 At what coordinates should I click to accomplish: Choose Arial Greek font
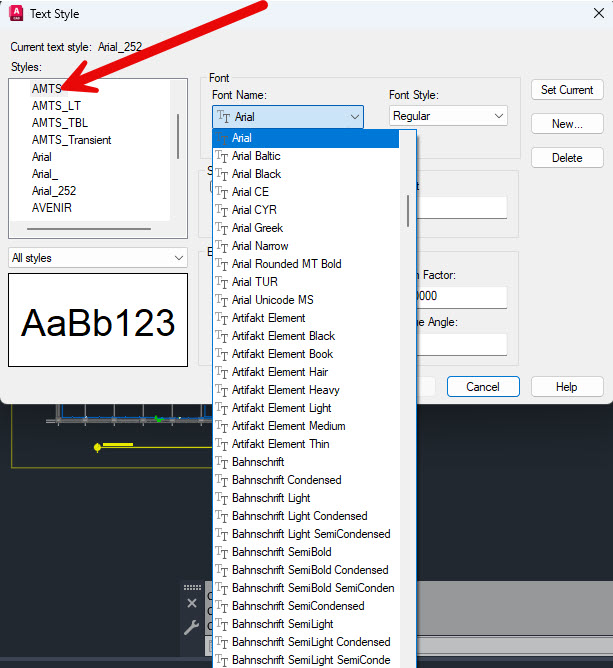[306, 228]
